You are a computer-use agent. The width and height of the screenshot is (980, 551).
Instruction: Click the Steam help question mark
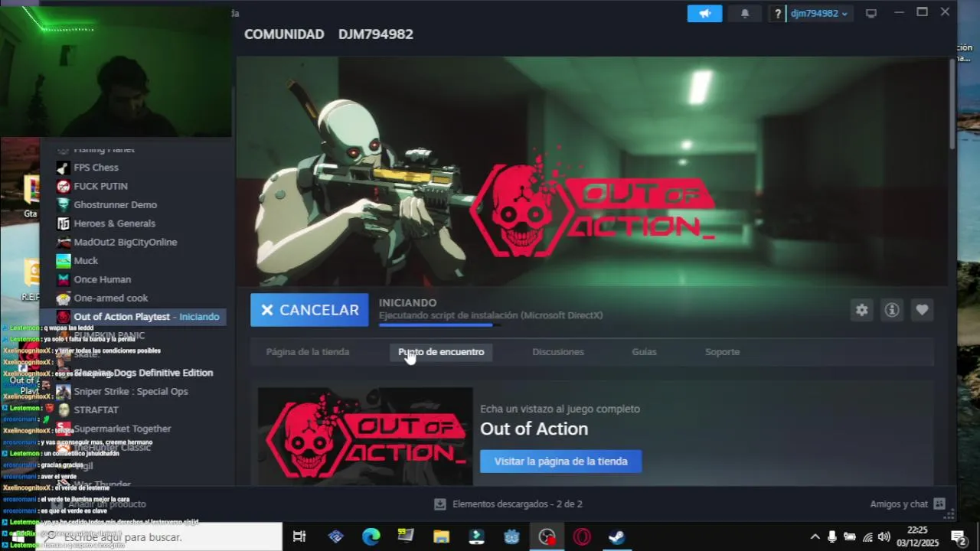coord(778,13)
